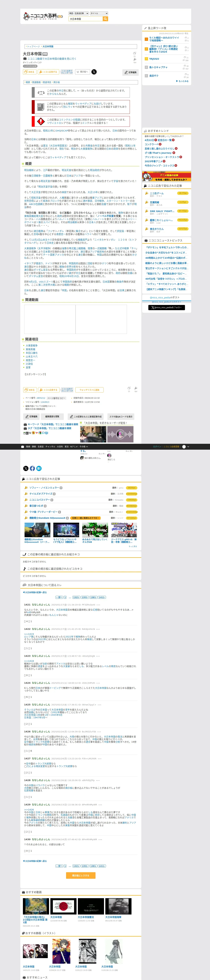The height and width of the screenshot is (980, 210).
Task: Click the ニコニコ会員登録 link
Action: pos(172,447)
